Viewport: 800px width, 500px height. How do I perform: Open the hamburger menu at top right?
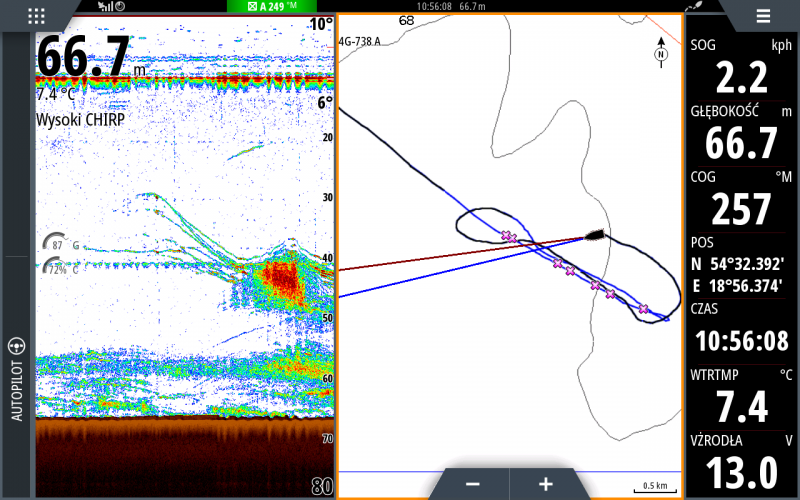[763, 16]
